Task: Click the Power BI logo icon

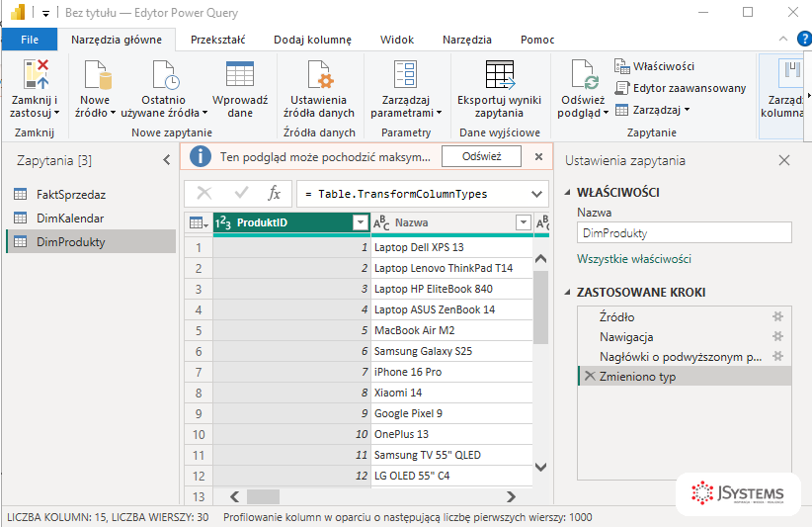Action: pos(17,12)
